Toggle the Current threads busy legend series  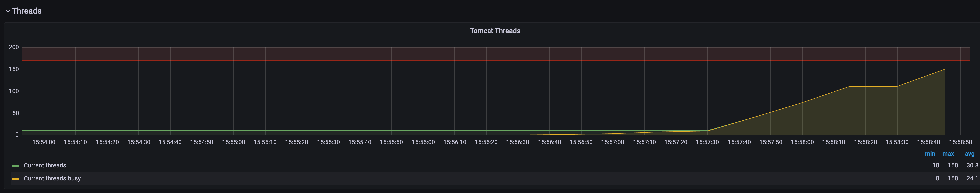52,178
